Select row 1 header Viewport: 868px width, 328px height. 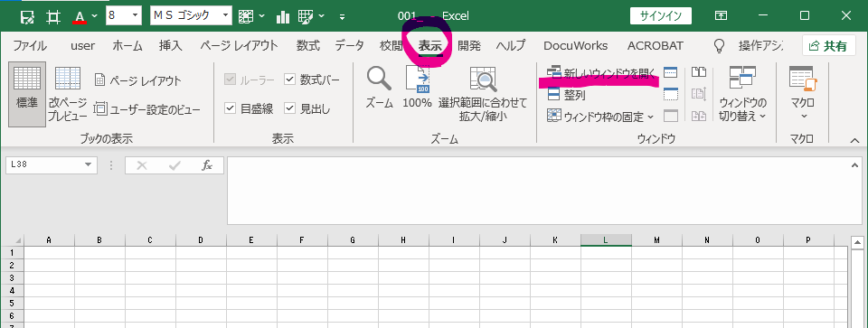(12, 252)
